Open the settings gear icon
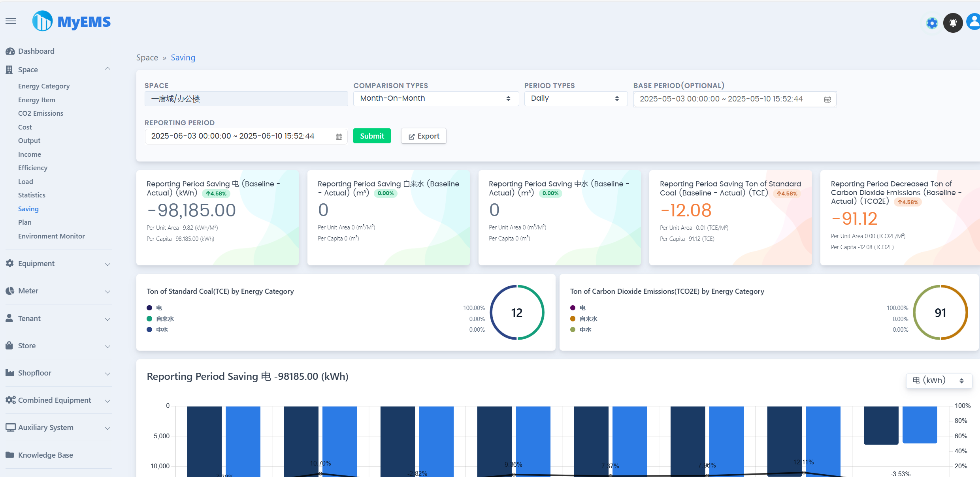This screenshot has width=980, height=477. 932,23
